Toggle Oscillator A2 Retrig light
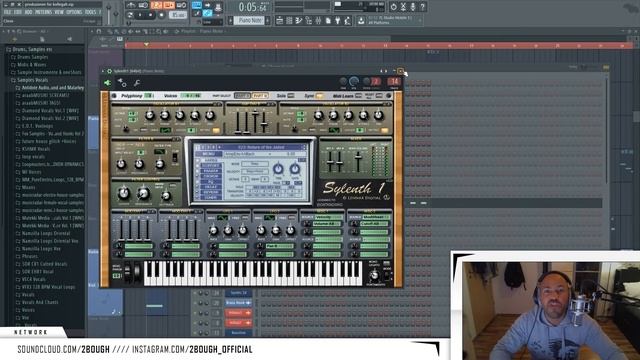The height and width of the screenshot is (360, 640). 384,130
